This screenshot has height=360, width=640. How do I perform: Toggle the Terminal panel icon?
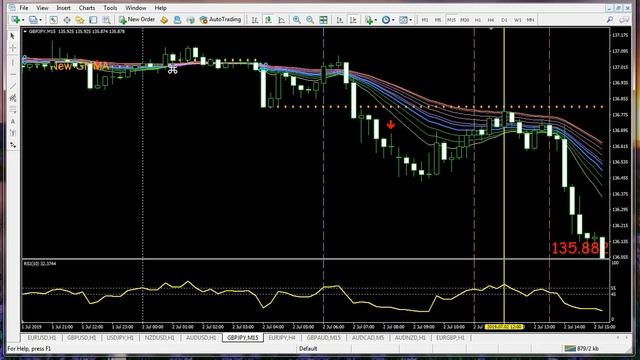click(x=93, y=20)
